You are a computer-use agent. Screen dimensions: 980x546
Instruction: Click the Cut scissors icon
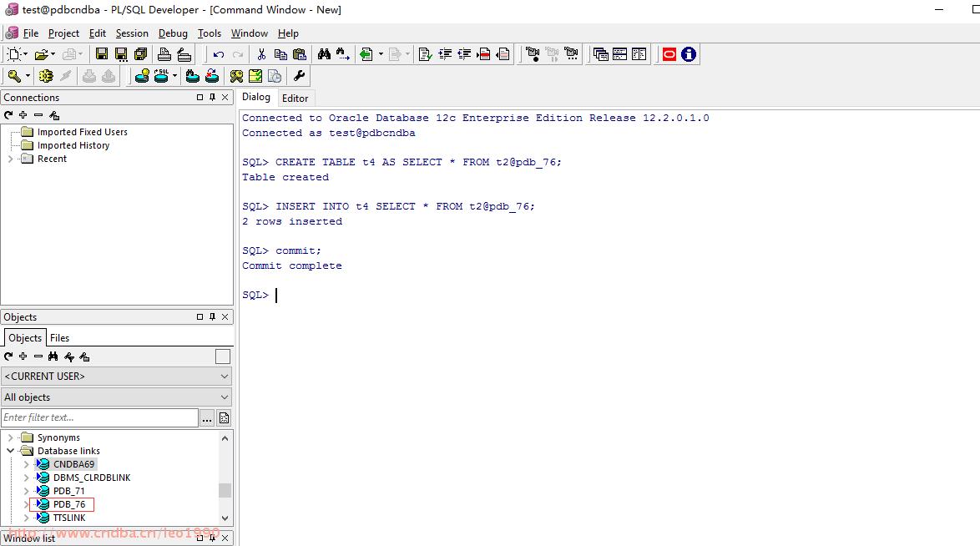tap(261, 54)
